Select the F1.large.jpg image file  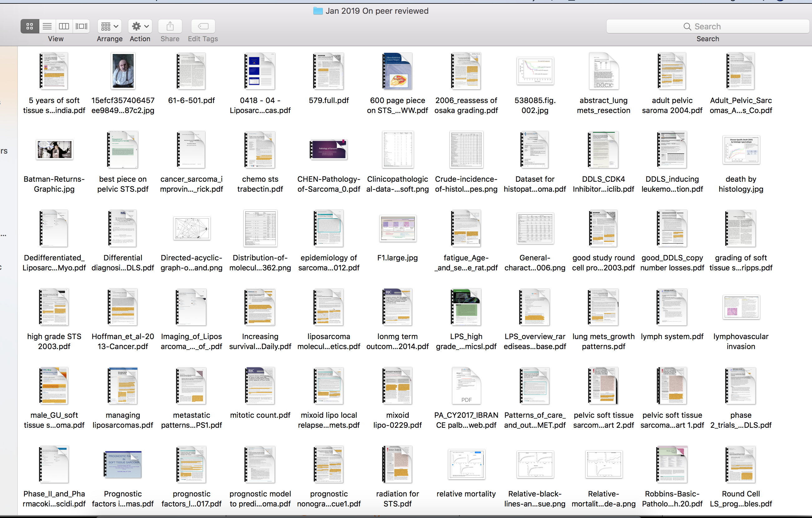pyautogui.click(x=397, y=228)
